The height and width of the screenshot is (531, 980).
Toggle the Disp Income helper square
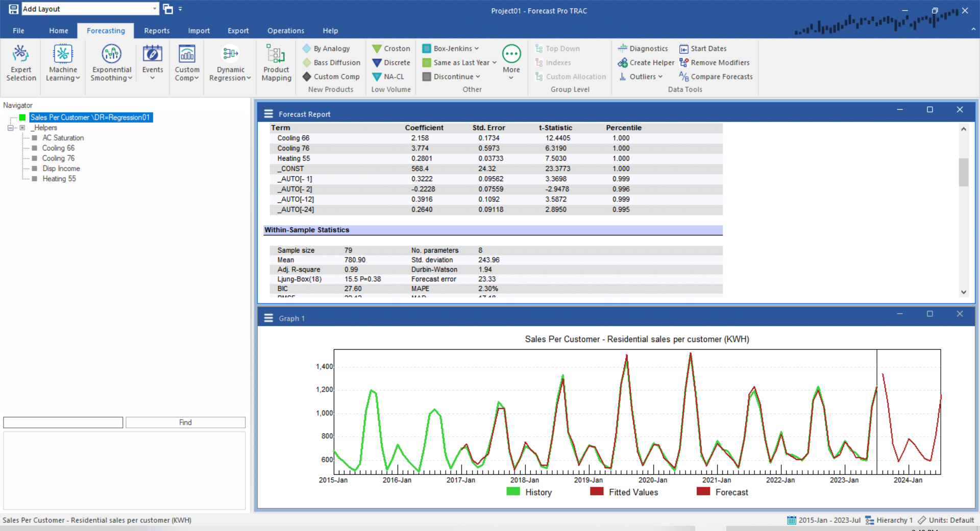pos(34,168)
